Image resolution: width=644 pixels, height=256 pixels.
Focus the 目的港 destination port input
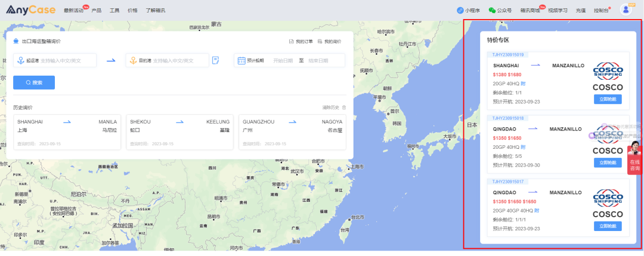tap(167, 60)
